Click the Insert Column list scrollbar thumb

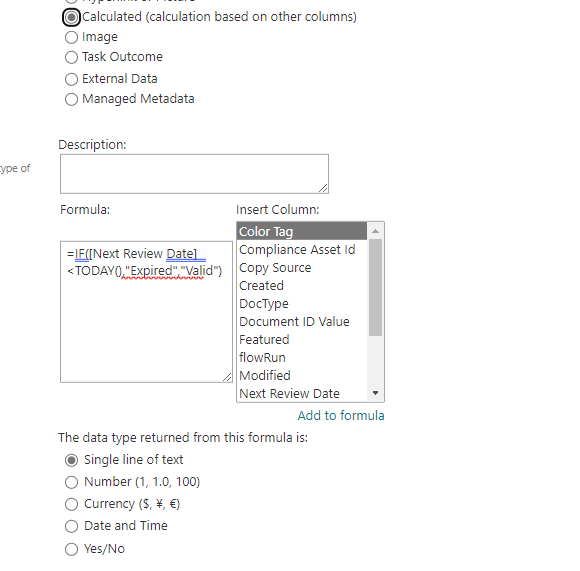375,287
